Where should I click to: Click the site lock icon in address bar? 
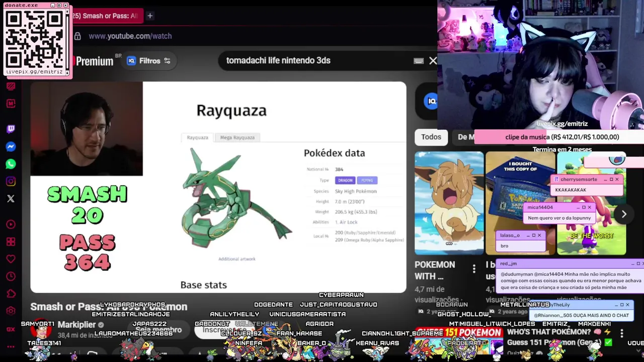[77, 36]
